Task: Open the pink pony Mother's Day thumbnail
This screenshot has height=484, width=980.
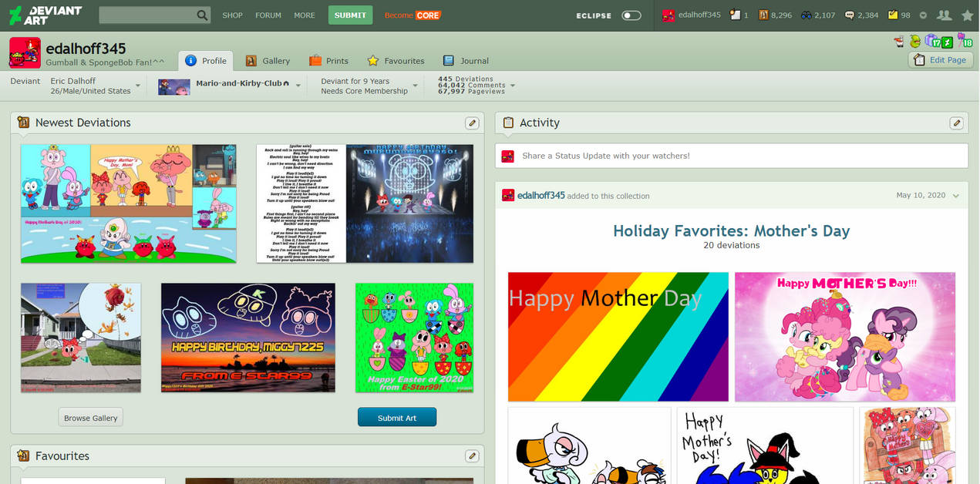Action: (845, 337)
